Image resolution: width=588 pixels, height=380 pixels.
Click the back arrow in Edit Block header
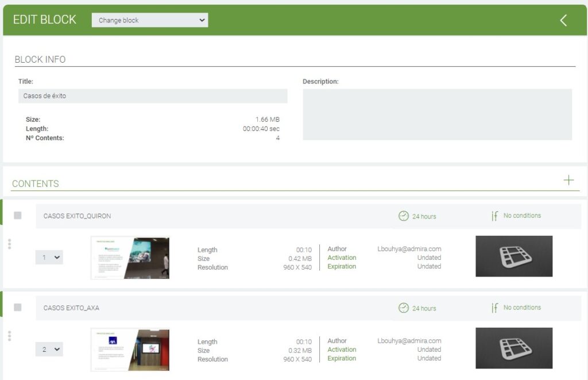[x=563, y=21]
